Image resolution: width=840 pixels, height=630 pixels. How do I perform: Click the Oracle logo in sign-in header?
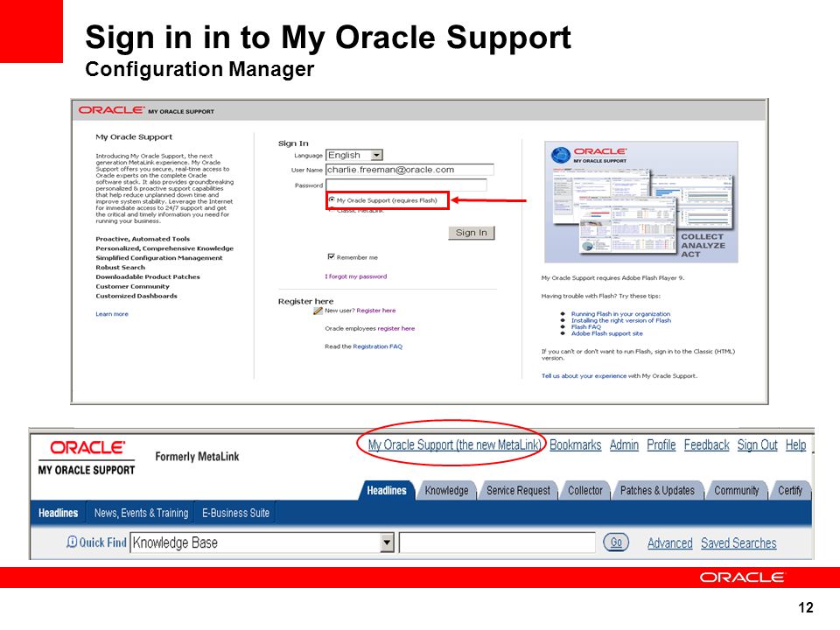(111, 110)
